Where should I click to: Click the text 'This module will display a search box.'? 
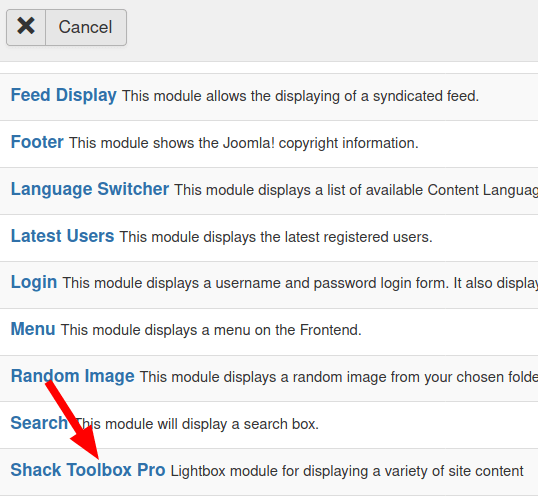(x=197, y=424)
